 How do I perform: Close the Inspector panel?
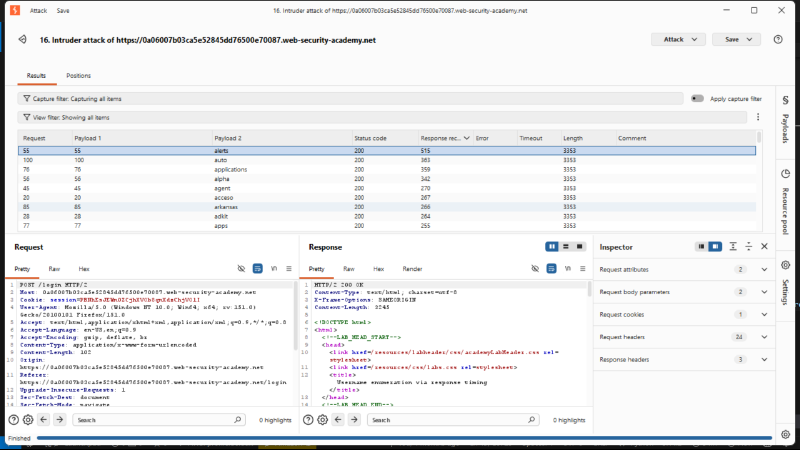(x=764, y=246)
